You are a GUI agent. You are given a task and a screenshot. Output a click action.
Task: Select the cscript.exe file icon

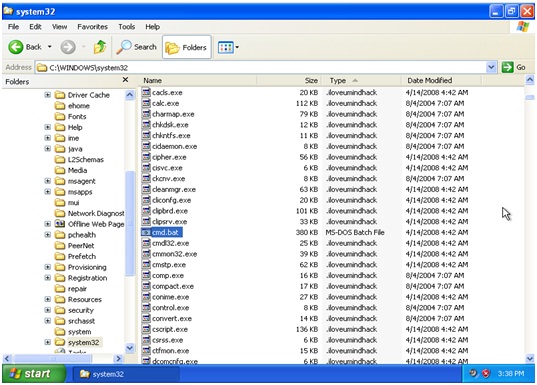click(x=146, y=329)
